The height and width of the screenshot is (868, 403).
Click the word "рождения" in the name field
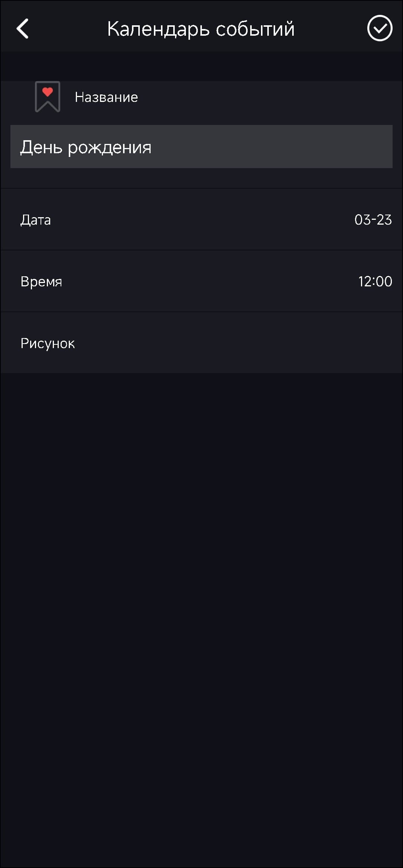pyautogui.click(x=110, y=148)
